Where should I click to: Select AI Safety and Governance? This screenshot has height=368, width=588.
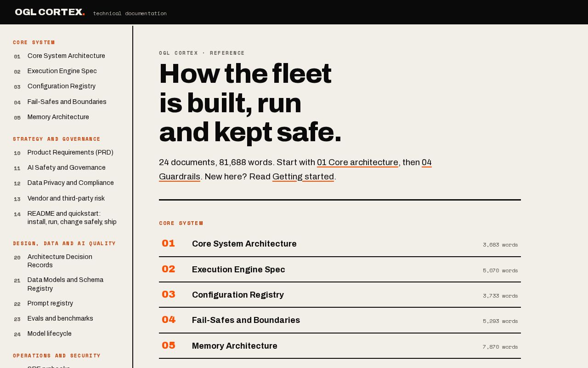pyautogui.click(x=65, y=168)
